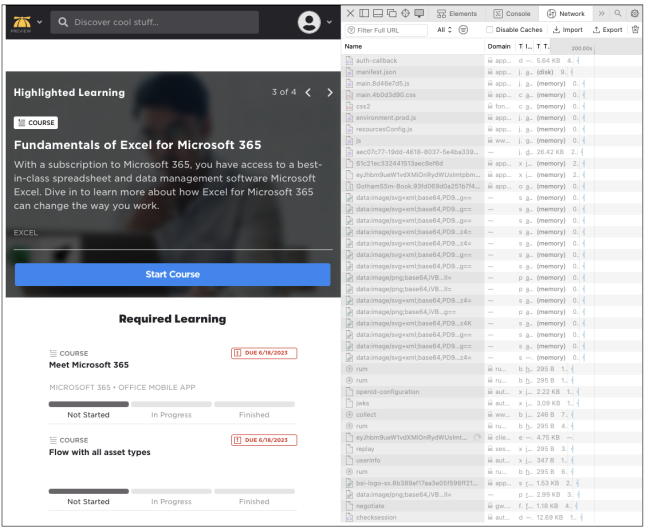Click the course list icon beside Meet Microsoft 365
The width and height of the screenshot is (646, 527).
pos(53,353)
